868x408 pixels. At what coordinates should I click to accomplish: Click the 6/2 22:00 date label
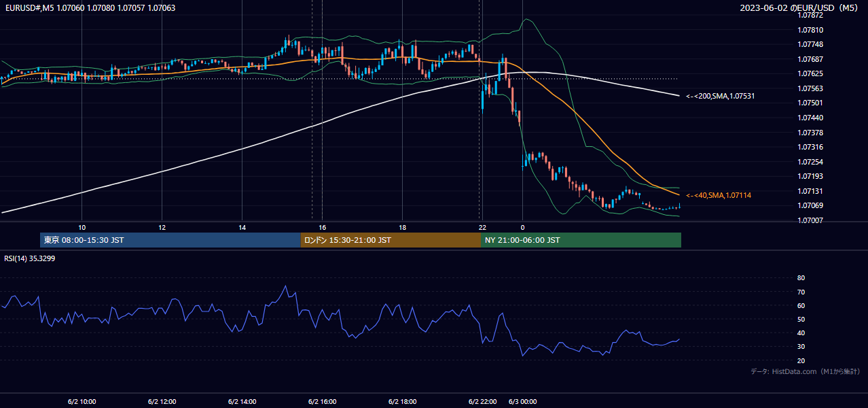pos(482,401)
